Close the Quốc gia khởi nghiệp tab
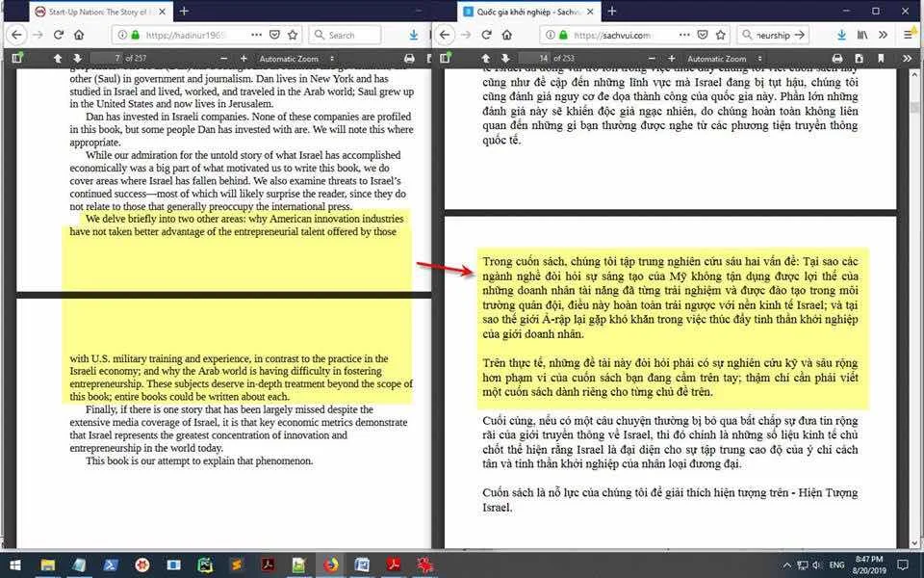This screenshot has width=924, height=578. click(x=590, y=12)
